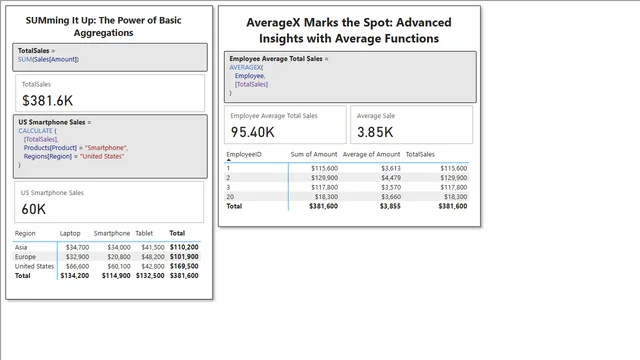Select the 'SUMming It Up' title text
The image size is (640, 360).
[x=103, y=27]
